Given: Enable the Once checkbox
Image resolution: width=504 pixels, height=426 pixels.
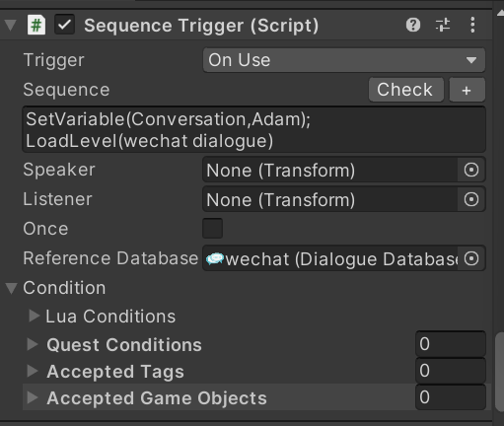Looking at the screenshot, I should pos(212,228).
